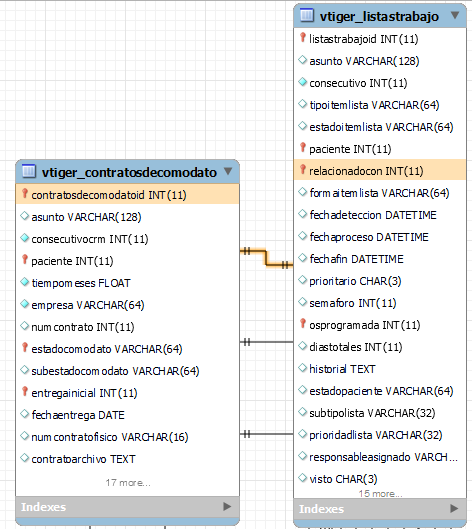The width and height of the screenshot is (472, 529).
Task: Select paciente INT(11) row in vtiger_contratosdecomodato
Action: coord(128,261)
